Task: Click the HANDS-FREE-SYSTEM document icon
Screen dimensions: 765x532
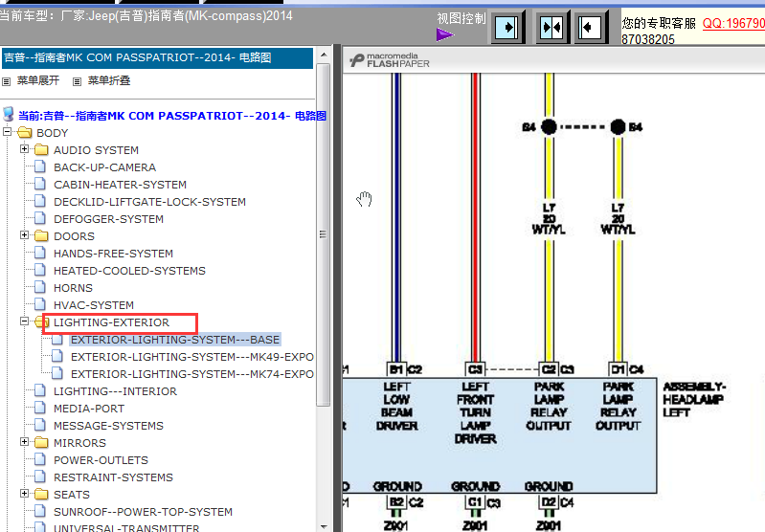Action: click(x=40, y=253)
